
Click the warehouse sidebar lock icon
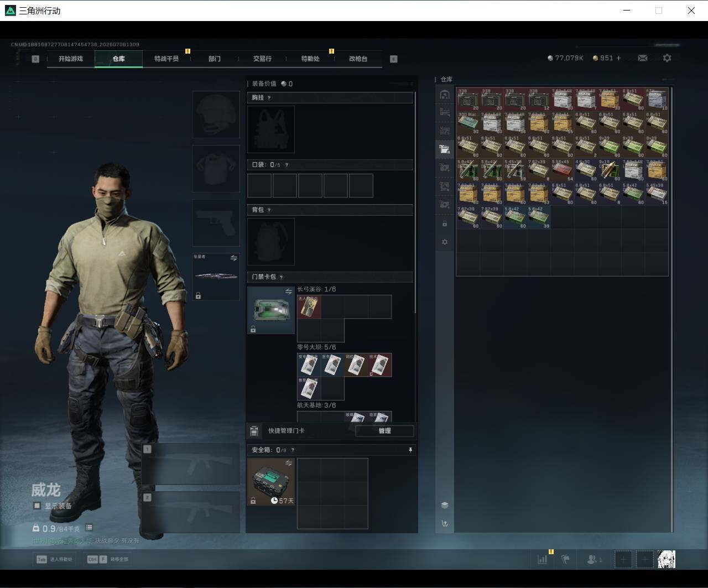click(445, 223)
